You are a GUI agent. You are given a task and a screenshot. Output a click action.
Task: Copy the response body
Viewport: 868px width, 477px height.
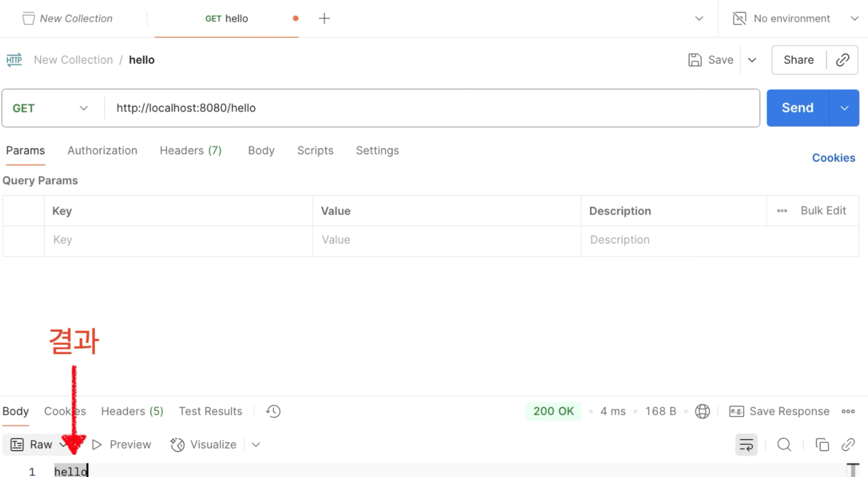coord(822,445)
